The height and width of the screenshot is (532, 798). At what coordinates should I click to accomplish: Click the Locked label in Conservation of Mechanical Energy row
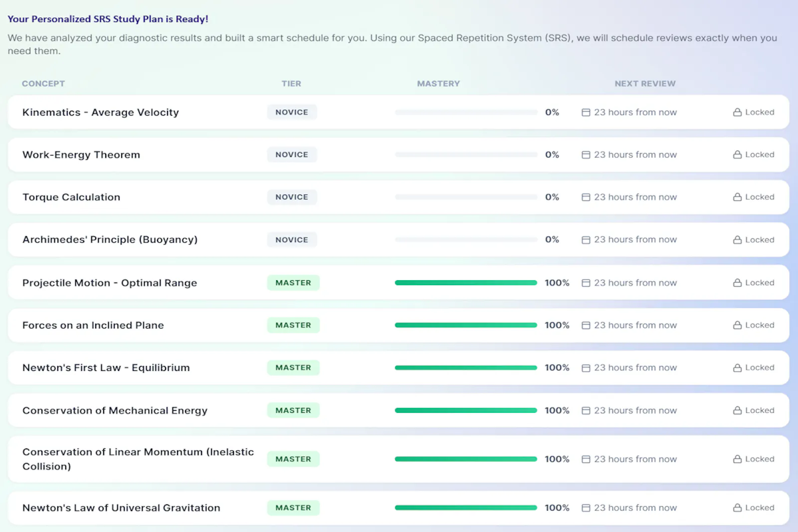pyautogui.click(x=760, y=410)
